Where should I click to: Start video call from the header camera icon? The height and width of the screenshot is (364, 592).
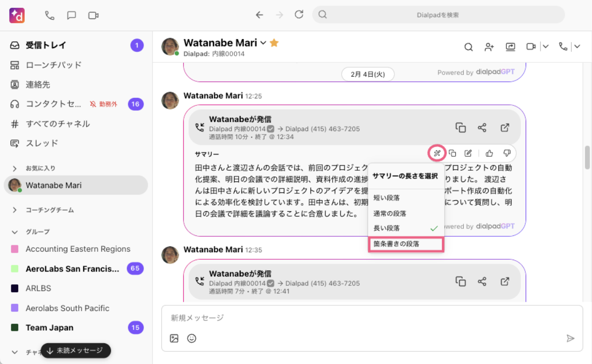pos(531,46)
